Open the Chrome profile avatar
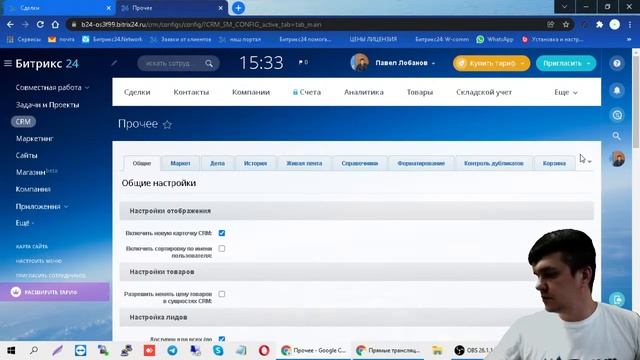The height and width of the screenshot is (360, 640). click(x=615, y=24)
